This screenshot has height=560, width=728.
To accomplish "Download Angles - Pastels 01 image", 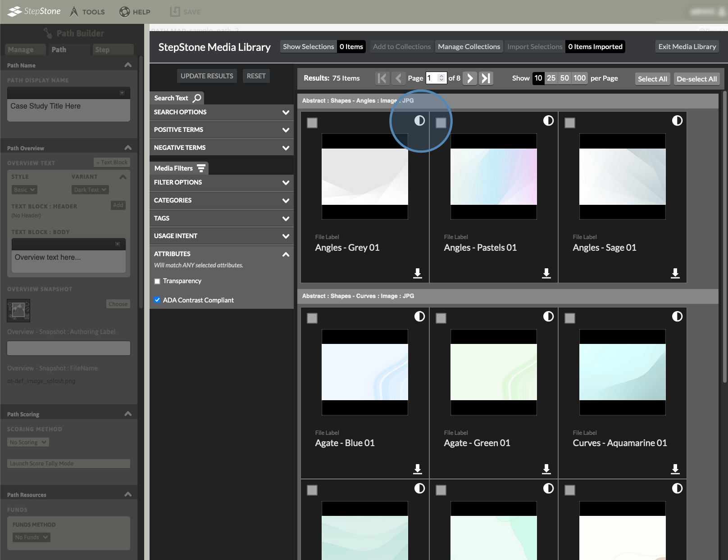I will 546,273.
